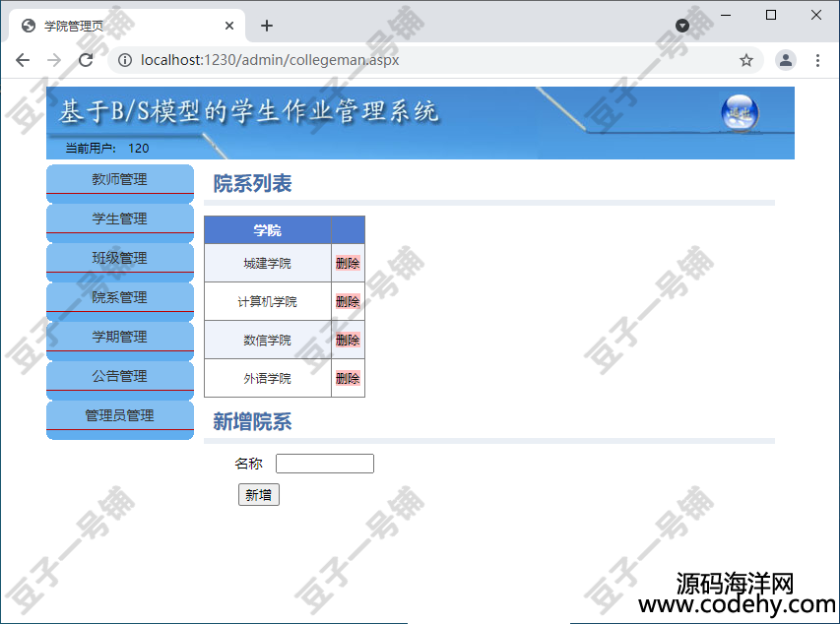Delete the 数信学院 row

pyautogui.click(x=348, y=341)
